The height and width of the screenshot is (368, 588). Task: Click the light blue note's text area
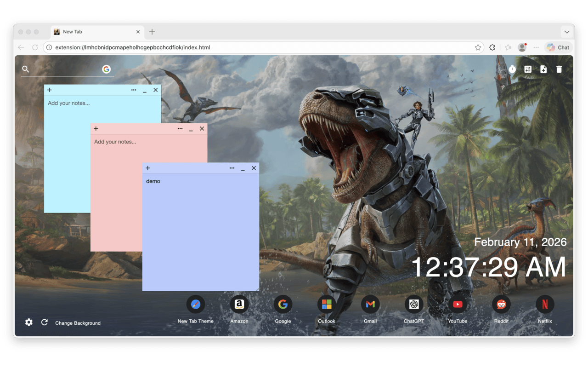tap(68, 147)
